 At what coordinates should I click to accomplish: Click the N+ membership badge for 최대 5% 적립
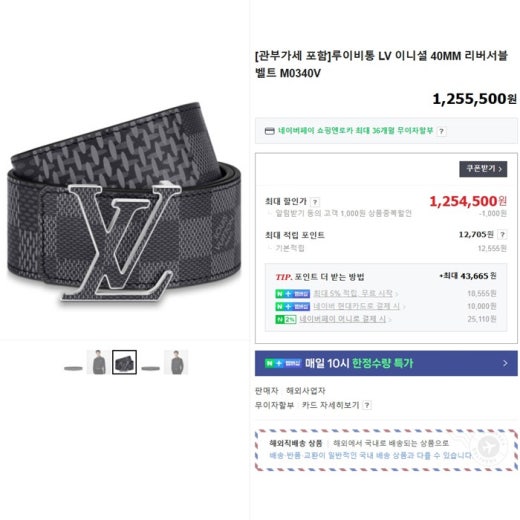coord(292,294)
